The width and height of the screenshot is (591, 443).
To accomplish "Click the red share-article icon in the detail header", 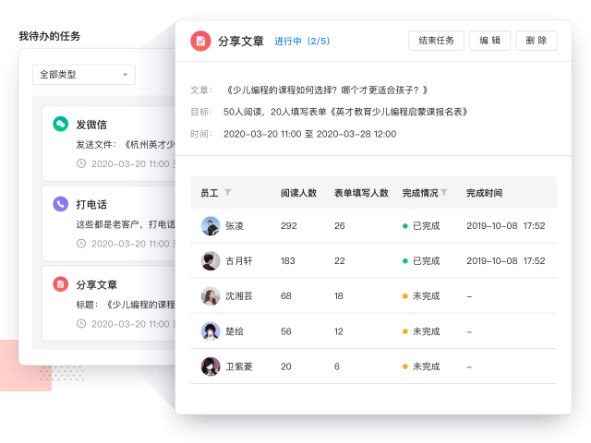I will 201,41.
